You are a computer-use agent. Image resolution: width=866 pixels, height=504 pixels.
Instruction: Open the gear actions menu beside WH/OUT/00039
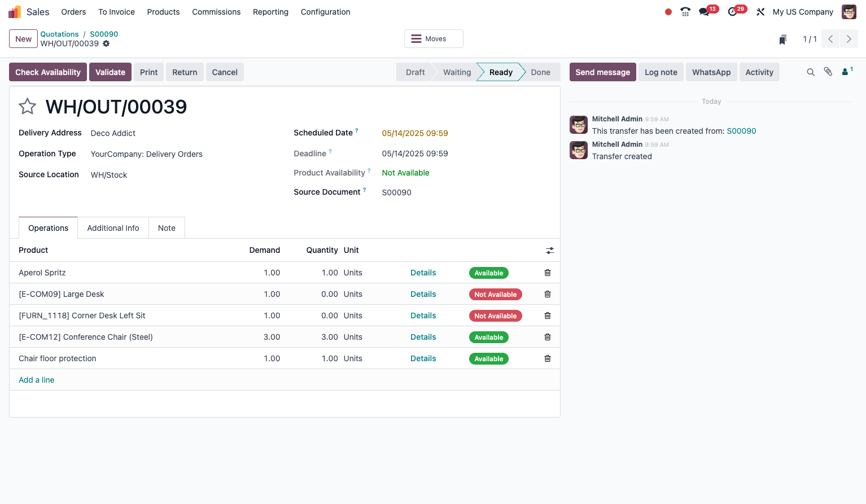tap(106, 43)
